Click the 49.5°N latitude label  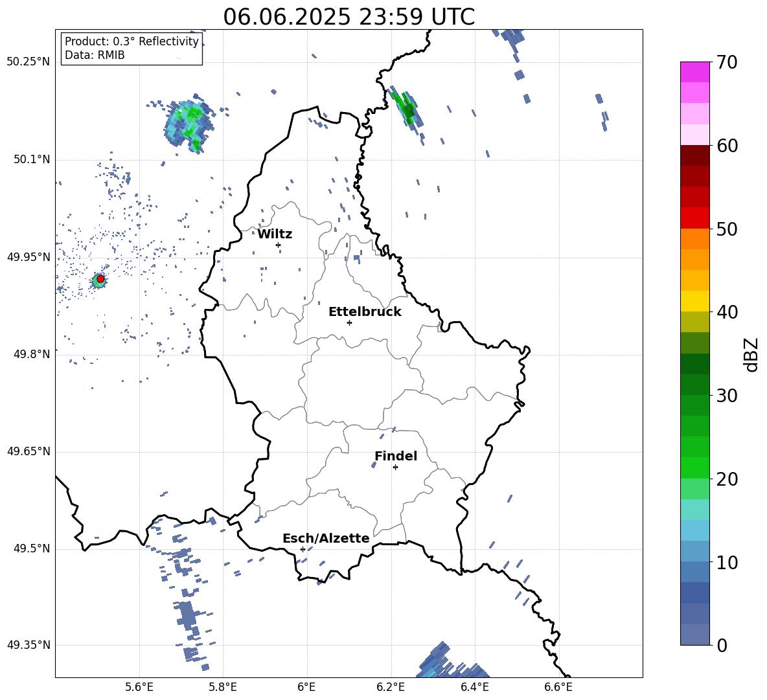tap(32, 548)
